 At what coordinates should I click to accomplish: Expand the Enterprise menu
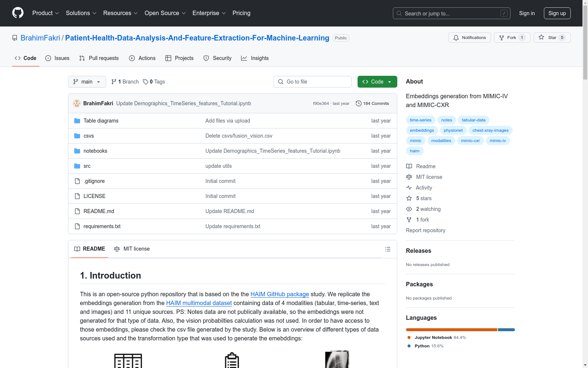click(209, 13)
